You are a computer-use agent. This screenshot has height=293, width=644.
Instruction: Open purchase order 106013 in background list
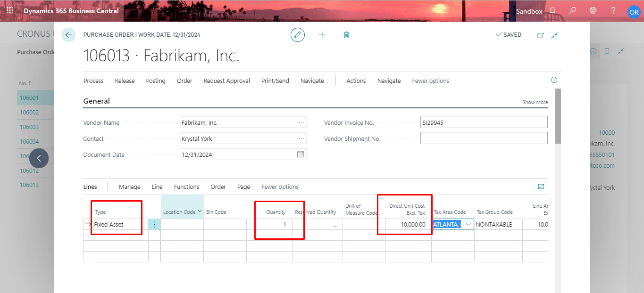pos(29,185)
